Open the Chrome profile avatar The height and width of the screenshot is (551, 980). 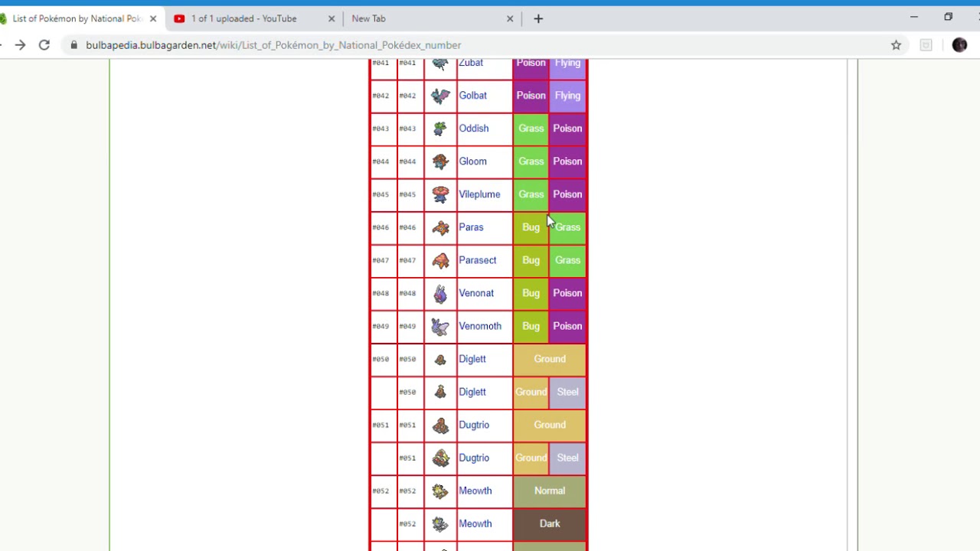(x=959, y=45)
